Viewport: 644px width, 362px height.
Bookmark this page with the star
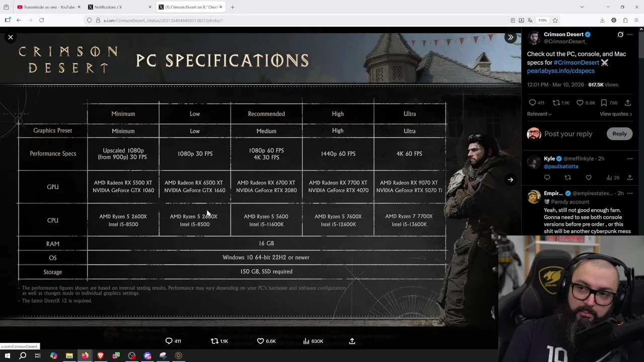555,20
